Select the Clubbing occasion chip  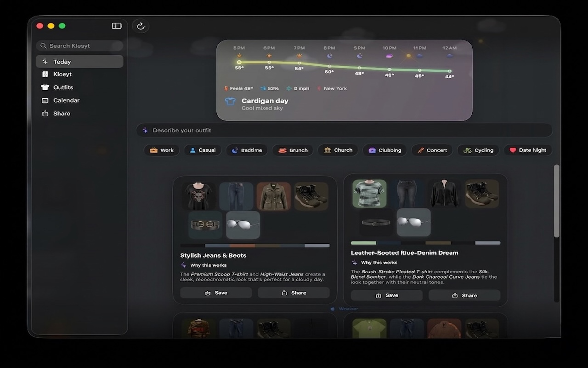pos(385,150)
